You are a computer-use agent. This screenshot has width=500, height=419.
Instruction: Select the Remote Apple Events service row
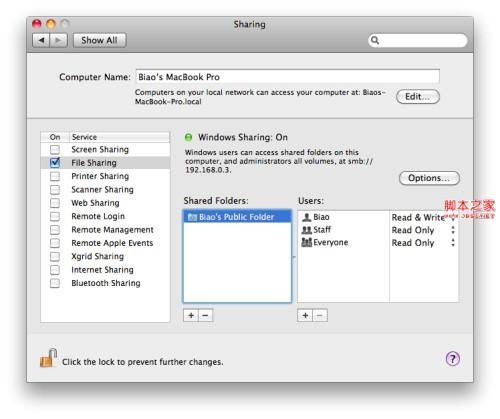[105, 243]
